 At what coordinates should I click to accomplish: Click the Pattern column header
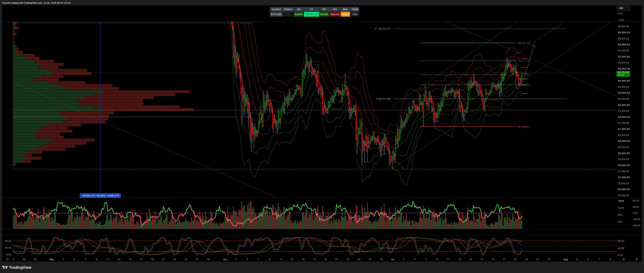tap(288, 9)
